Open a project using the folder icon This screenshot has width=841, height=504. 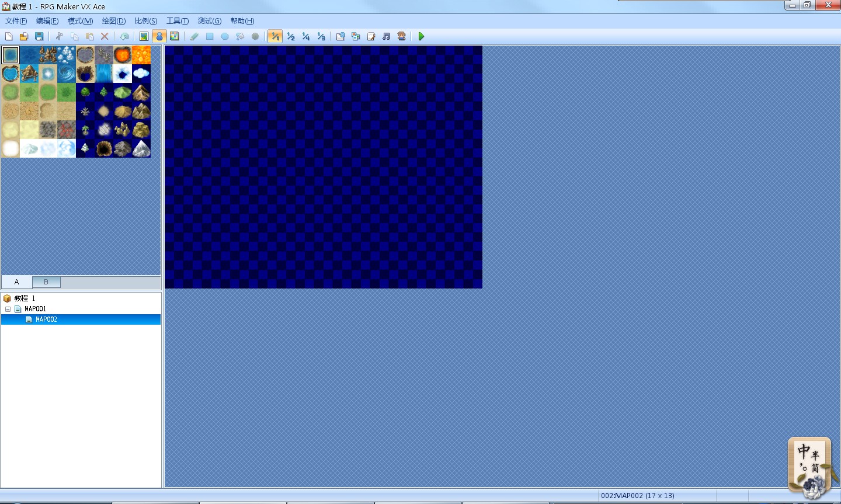[24, 36]
